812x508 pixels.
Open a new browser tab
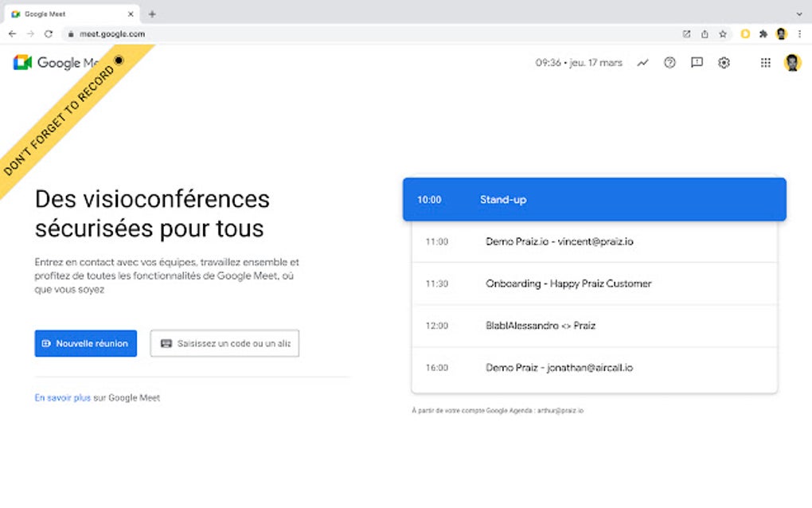pos(151,14)
